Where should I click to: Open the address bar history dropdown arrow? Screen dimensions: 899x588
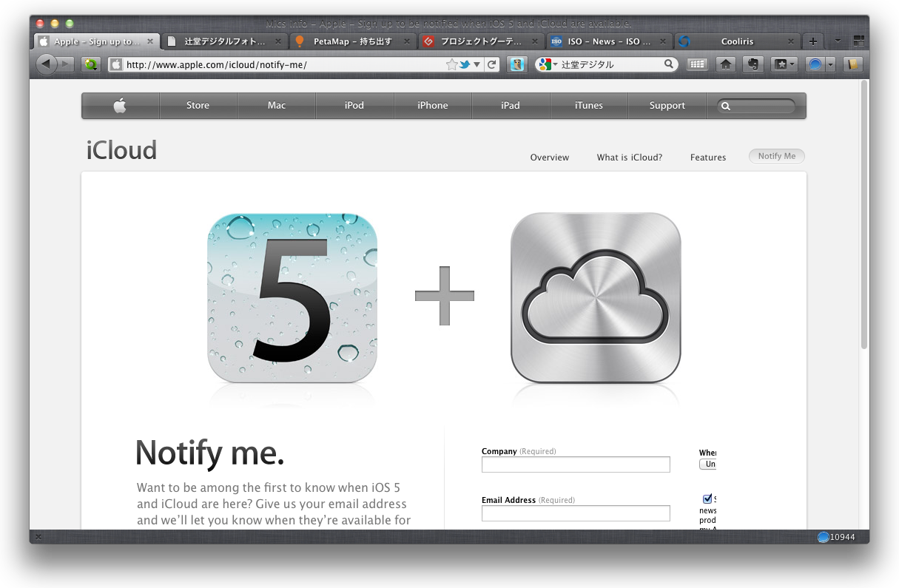477,64
